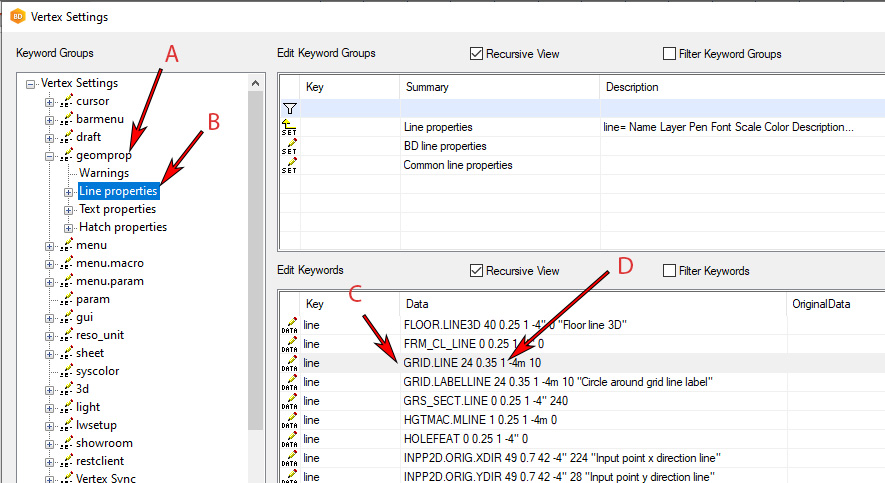
Task: Collapse the geomprop tree node
Action: (x=50, y=155)
